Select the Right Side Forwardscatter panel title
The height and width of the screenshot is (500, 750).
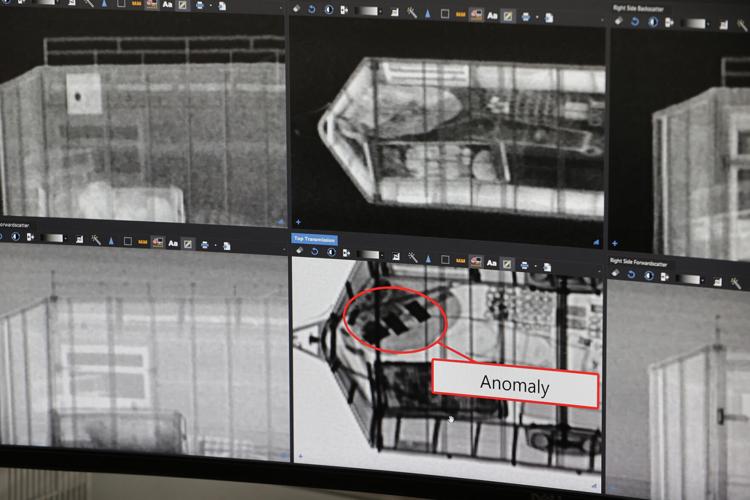pos(638,262)
